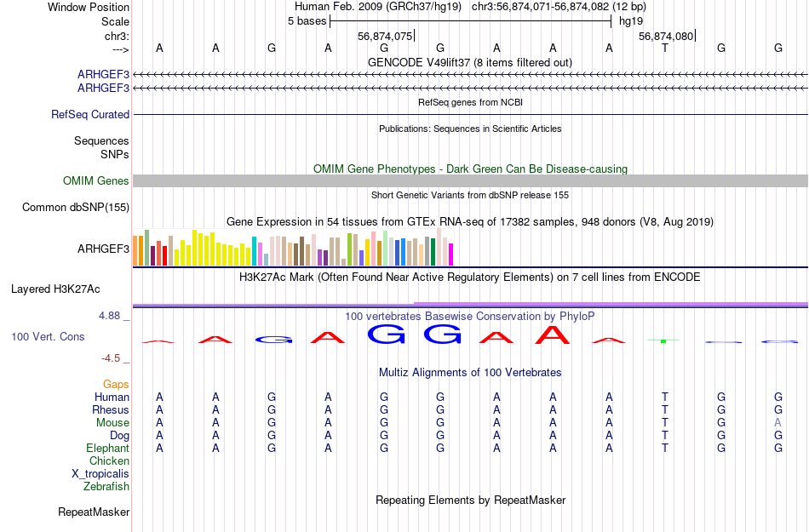This screenshot has height=532, width=809.
Task: Select the Chicken species row label
Action: [109, 460]
